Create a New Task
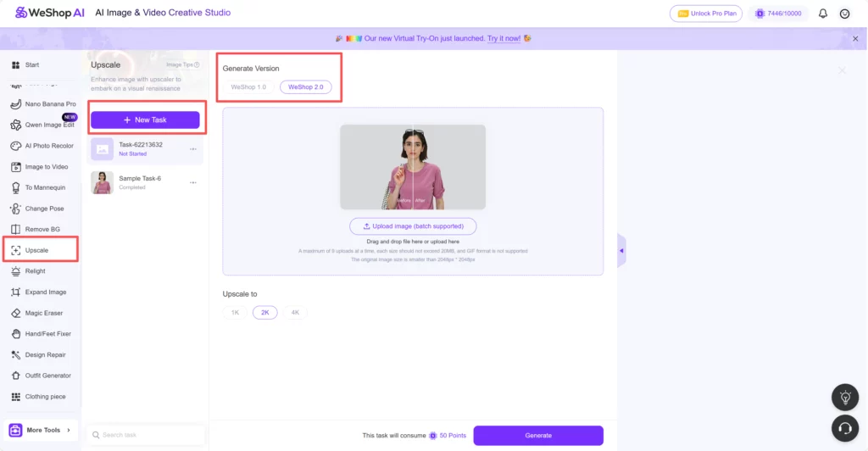The height and width of the screenshot is (451, 868). 145,120
